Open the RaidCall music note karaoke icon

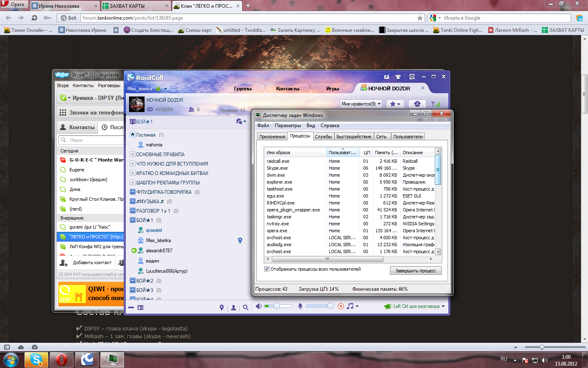[x=350, y=306]
